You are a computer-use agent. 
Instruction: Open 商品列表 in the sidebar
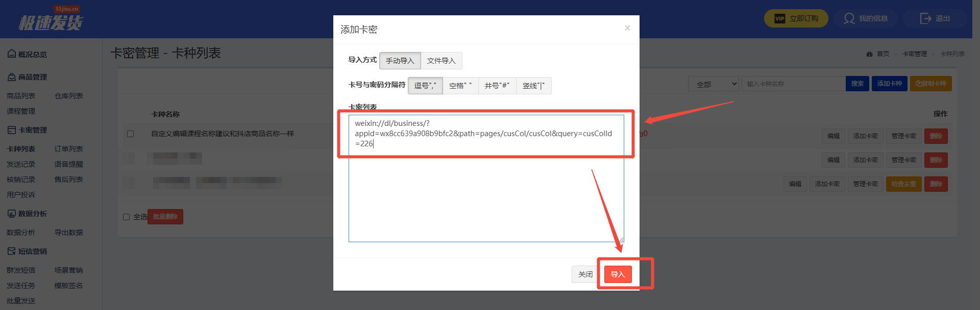click(x=21, y=96)
